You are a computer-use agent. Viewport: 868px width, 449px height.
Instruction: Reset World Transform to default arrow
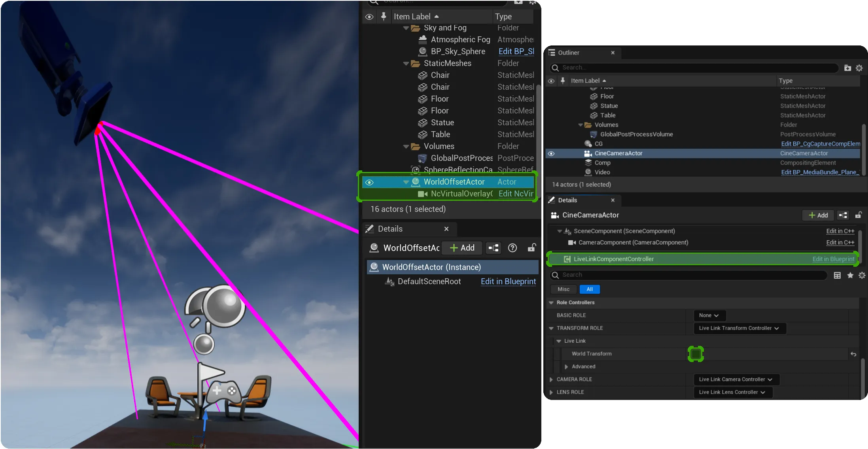click(x=853, y=354)
